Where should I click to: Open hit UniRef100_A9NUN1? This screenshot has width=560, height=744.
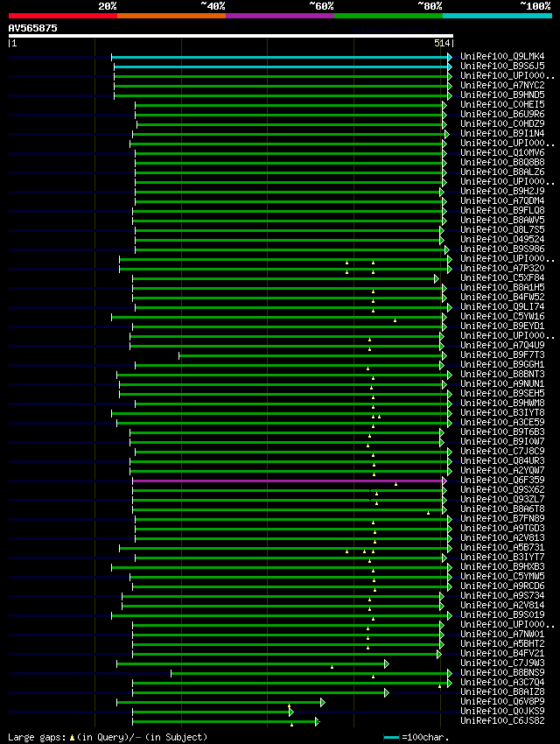[x=502, y=383]
